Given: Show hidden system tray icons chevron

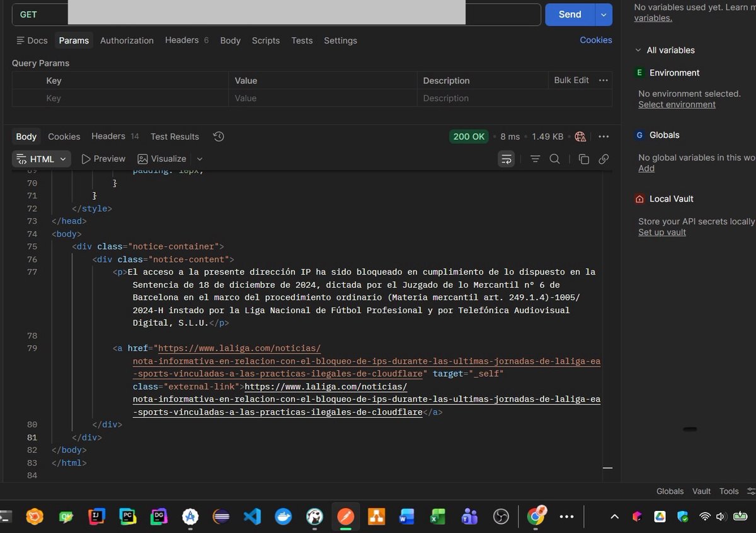Looking at the screenshot, I should [614, 517].
